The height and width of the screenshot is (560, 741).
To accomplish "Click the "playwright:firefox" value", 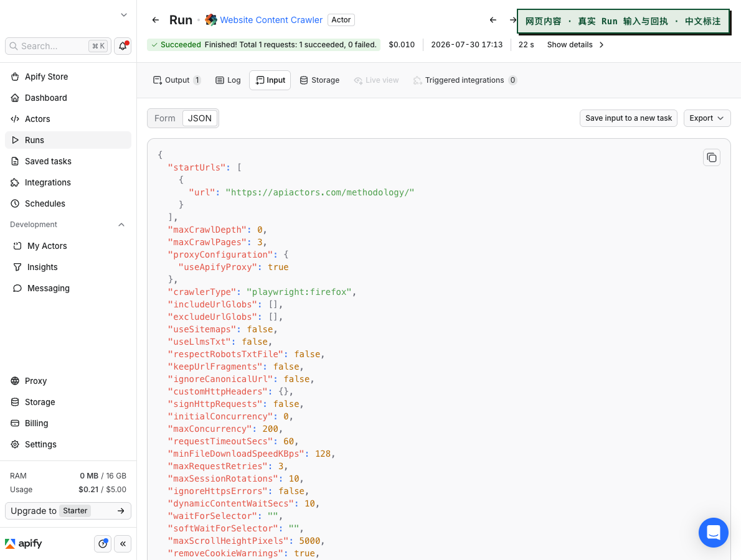I will coord(299,292).
